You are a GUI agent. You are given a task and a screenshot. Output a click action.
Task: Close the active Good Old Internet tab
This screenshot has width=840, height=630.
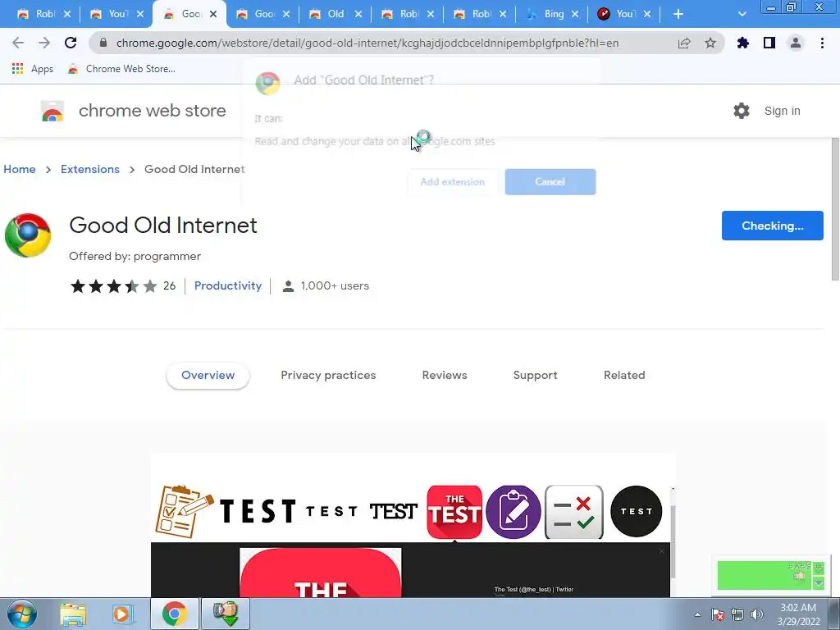point(213,14)
